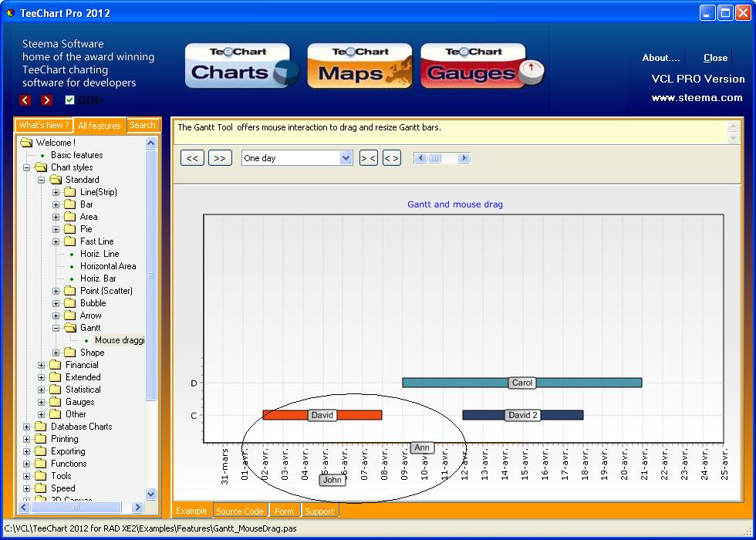Switch to the Search tab
Viewport: 756px width, 540px height.
(x=142, y=125)
